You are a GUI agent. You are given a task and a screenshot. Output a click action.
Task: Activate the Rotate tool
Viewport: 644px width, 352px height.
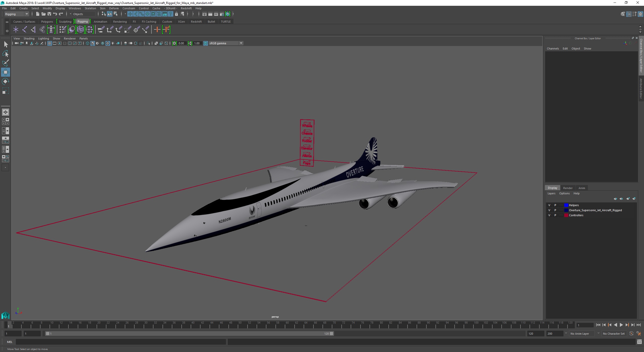pos(6,81)
